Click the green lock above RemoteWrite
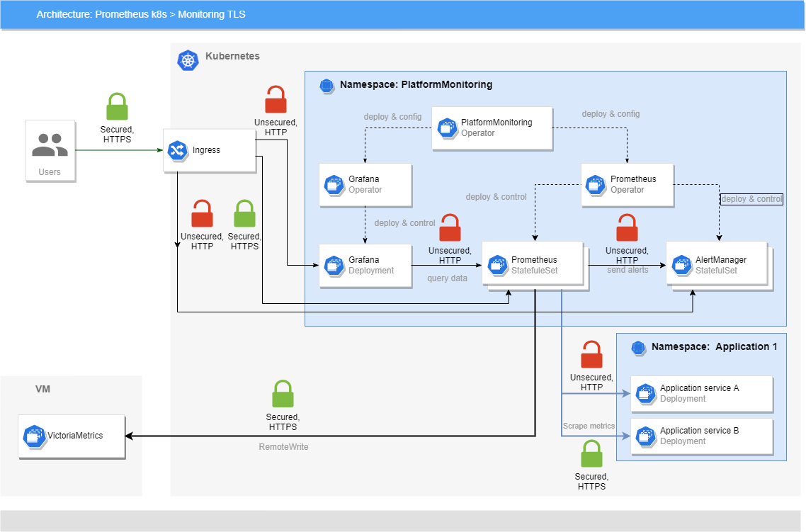The width and height of the screenshot is (806, 532). 283,393
